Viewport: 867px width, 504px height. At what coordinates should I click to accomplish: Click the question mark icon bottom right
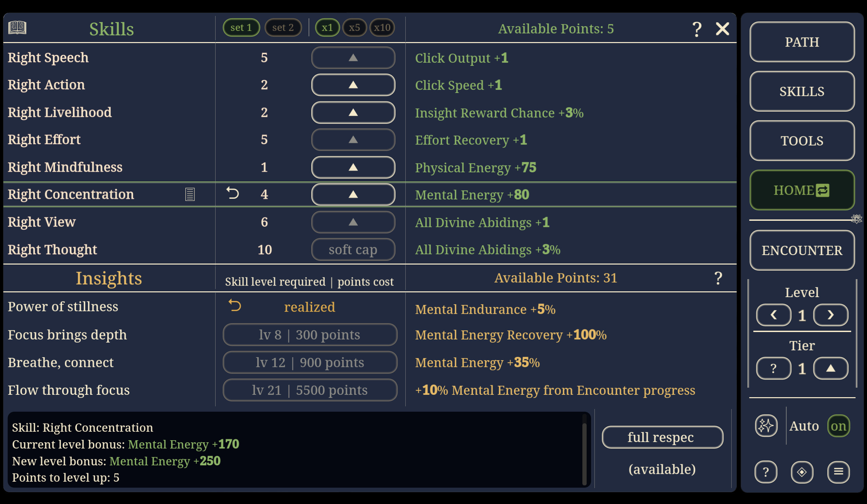pyautogui.click(x=766, y=472)
